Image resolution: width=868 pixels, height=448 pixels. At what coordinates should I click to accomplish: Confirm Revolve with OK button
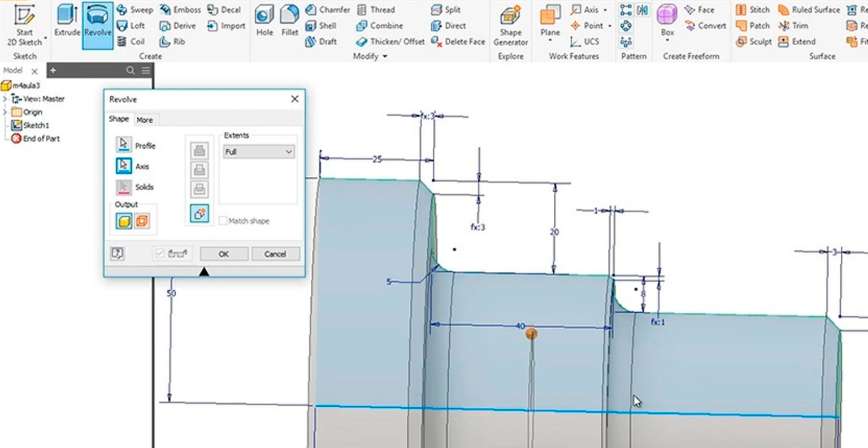(x=223, y=253)
